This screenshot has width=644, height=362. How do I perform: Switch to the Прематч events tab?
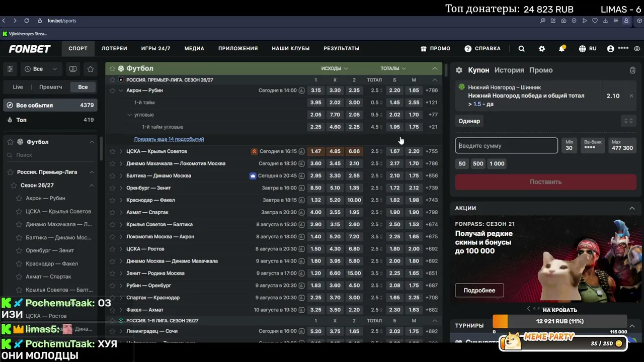51,87
